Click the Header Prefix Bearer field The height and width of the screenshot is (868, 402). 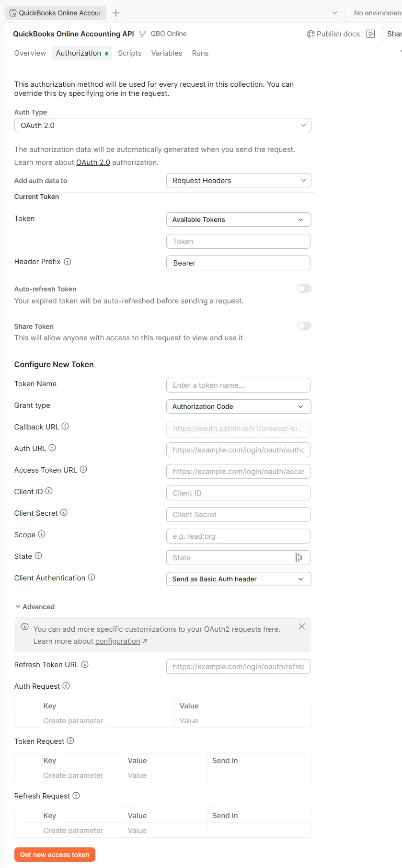[239, 263]
